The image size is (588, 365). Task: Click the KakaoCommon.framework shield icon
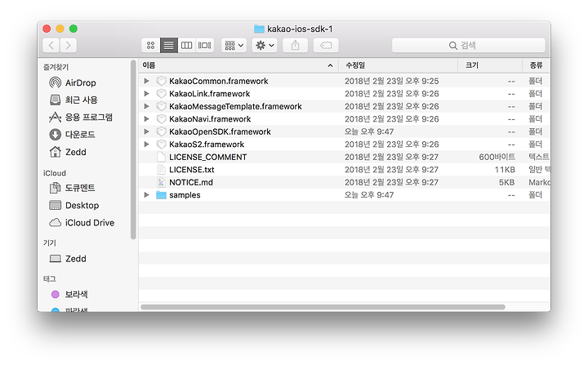pyautogui.click(x=161, y=81)
